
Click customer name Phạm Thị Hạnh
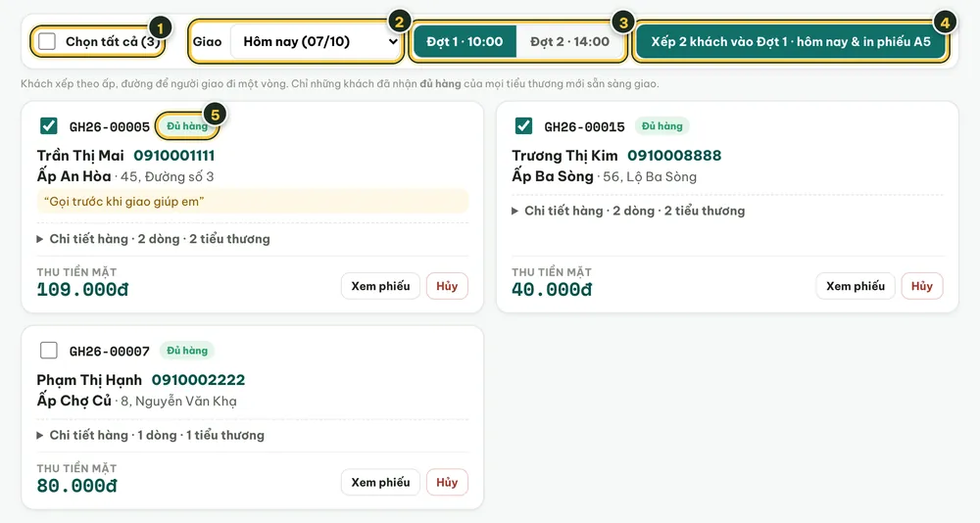tap(89, 380)
